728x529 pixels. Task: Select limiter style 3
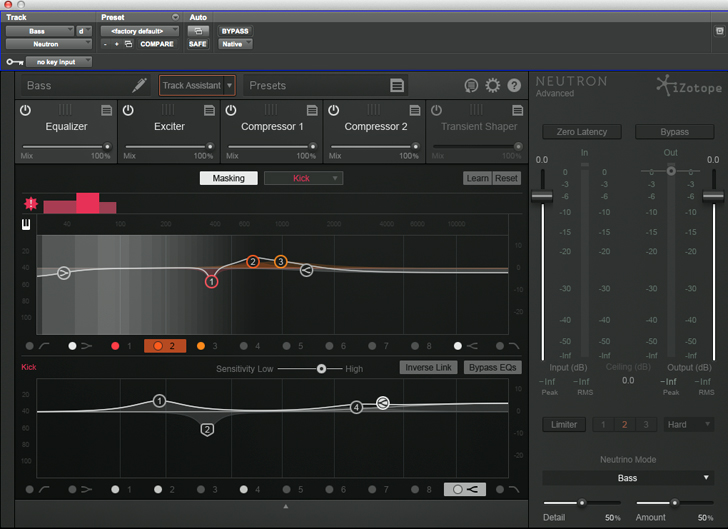click(646, 425)
